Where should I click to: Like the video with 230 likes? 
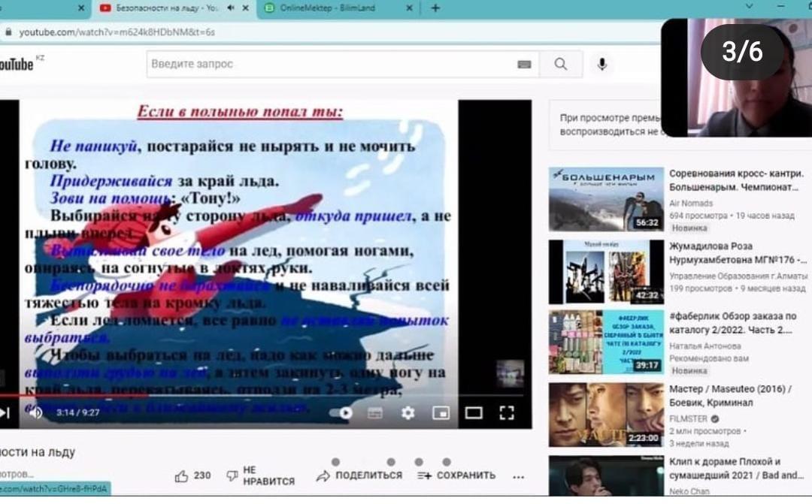(x=181, y=475)
